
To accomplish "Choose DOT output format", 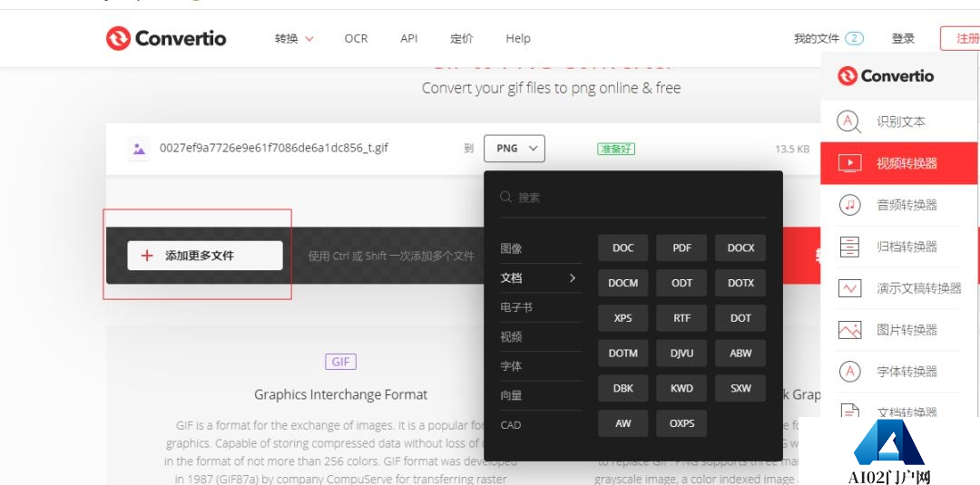I will pos(740,317).
